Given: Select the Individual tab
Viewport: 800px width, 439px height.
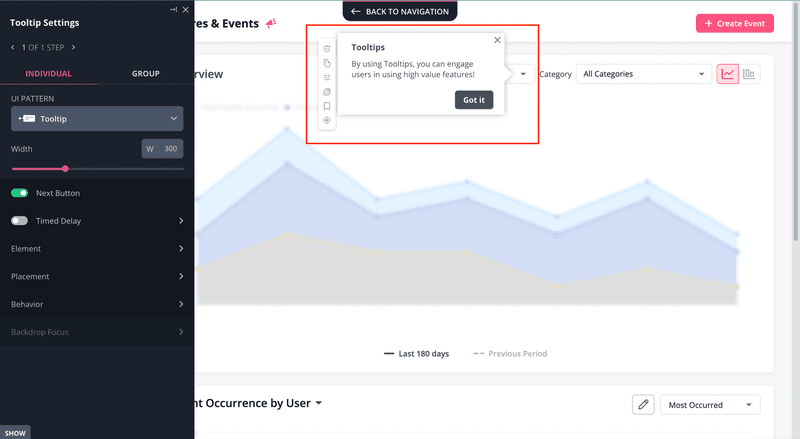Looking at the screenshot, I should (48, 74).
